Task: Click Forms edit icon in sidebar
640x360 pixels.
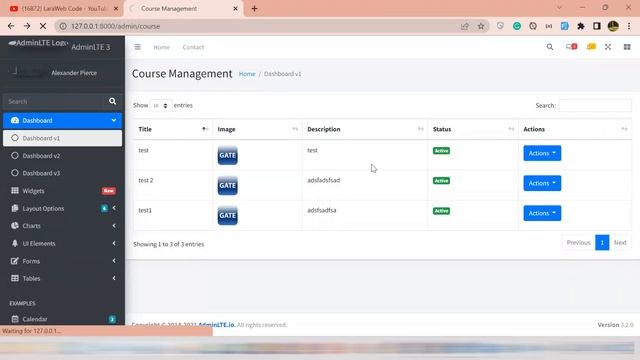Action: coord(15,261)
